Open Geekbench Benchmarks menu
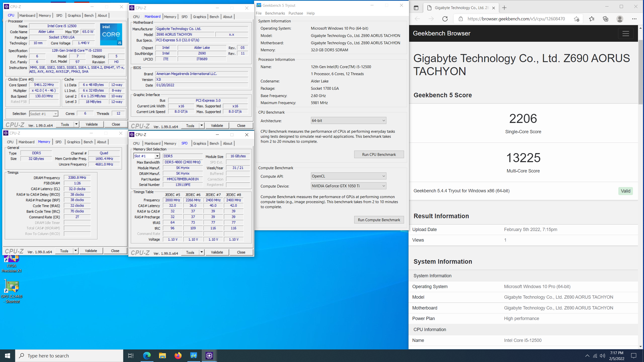The width and height of the screenshot is (644, 362). click(275, 13)
